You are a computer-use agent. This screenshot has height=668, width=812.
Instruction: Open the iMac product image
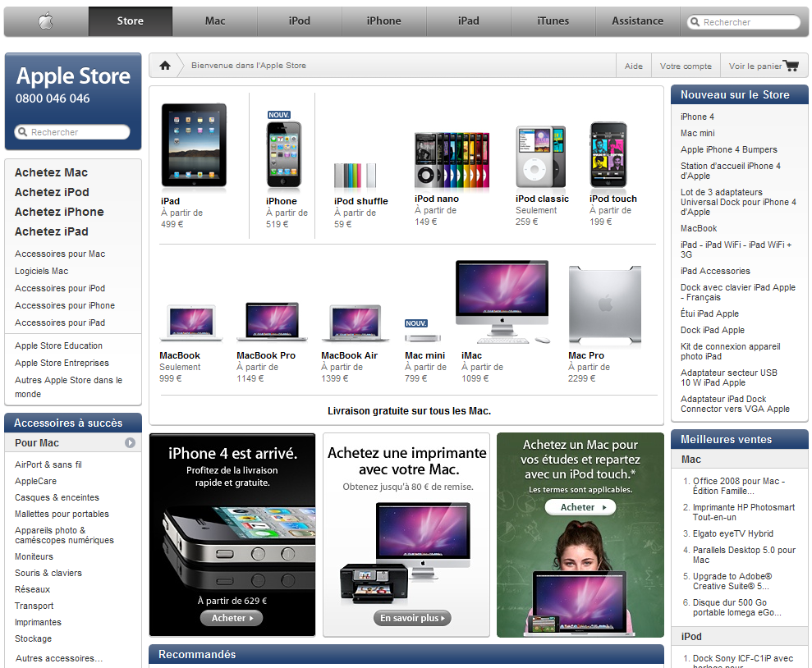click(502, 302)
